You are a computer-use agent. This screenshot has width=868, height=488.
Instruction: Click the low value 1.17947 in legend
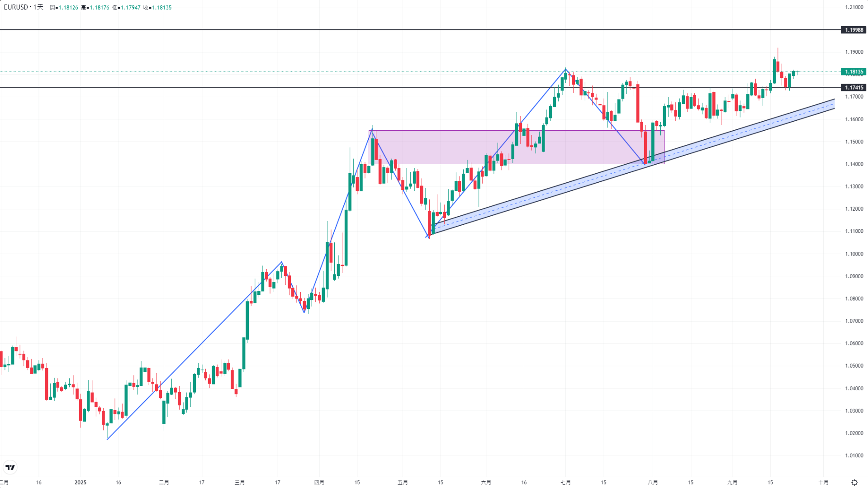pyautogui.click(x=130, y=8)
